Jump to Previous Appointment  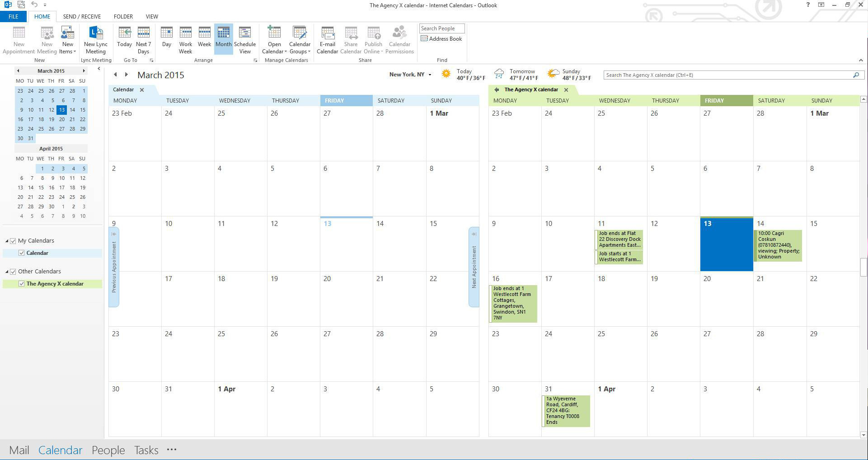[x=114, y=267]
